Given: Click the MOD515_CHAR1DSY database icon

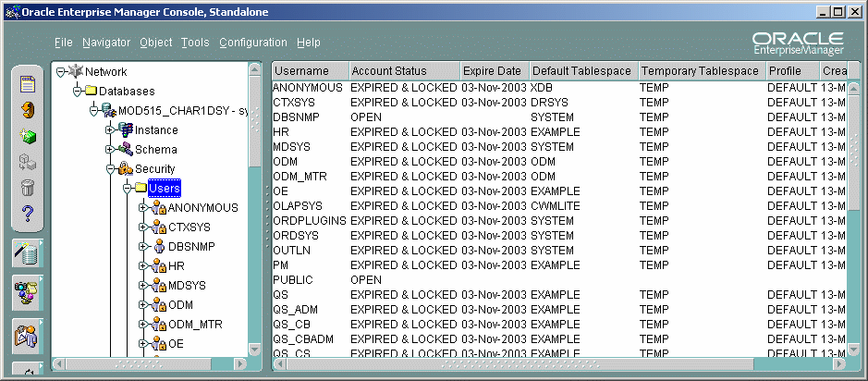Looking at the screenshot, I should (x=110, y=110).
